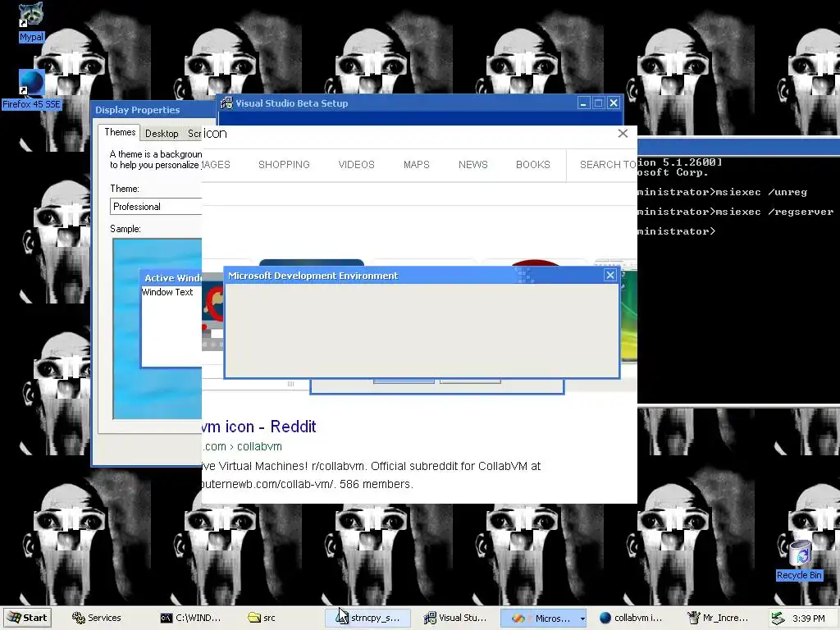840x630 pixels.
Task: Open the BOOKS search tab
Action: click(x=533, y=164)
